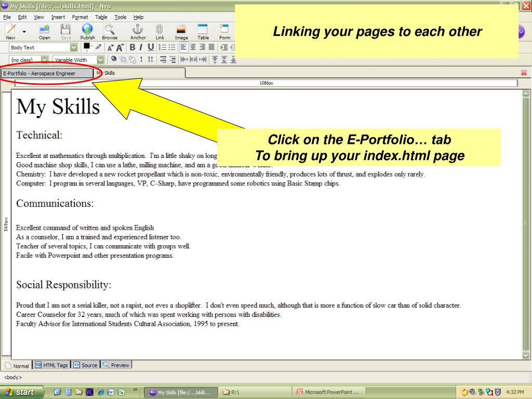Click the definition description icon
The image size is (532, 399).
[172, 60]
